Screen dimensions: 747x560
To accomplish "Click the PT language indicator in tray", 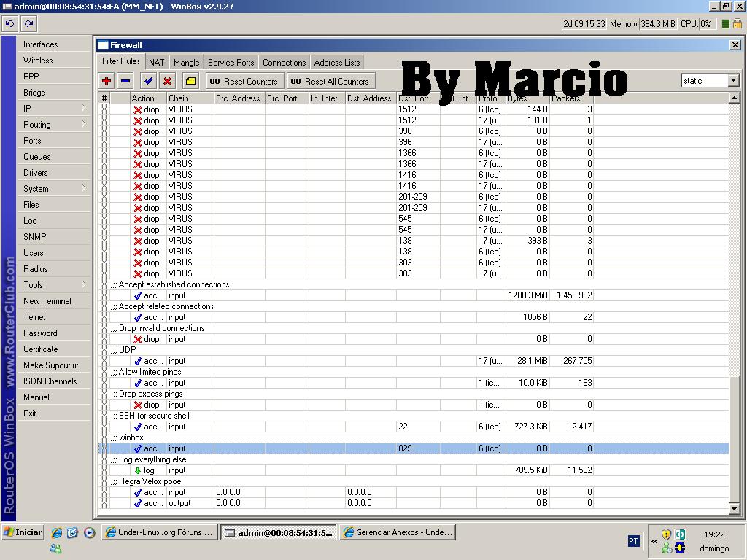I will click(x=633, y=541).
